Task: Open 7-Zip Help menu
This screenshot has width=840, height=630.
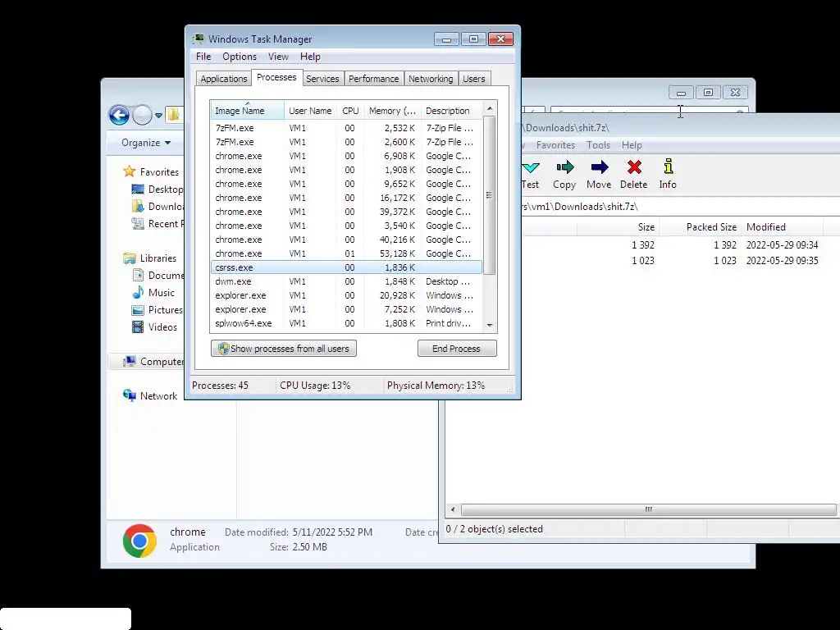Action: pos(632,145)
